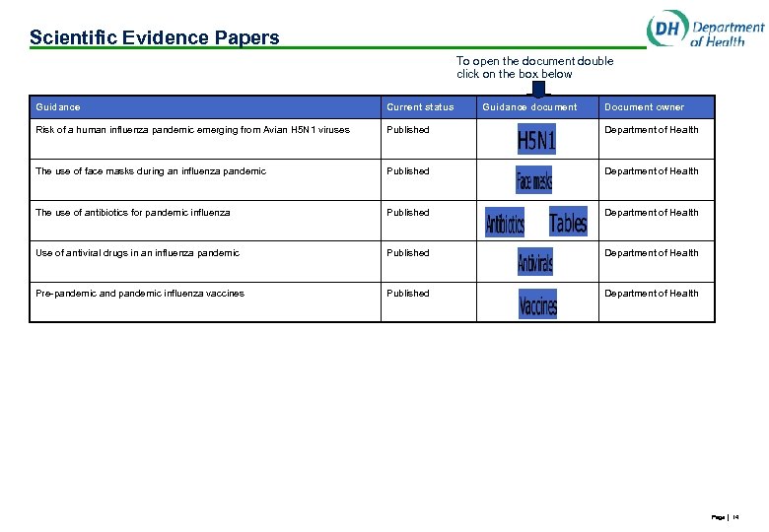Click Published status in vaccines row
Viewport: 769px width, 532px height.
(x=407, y=294)
